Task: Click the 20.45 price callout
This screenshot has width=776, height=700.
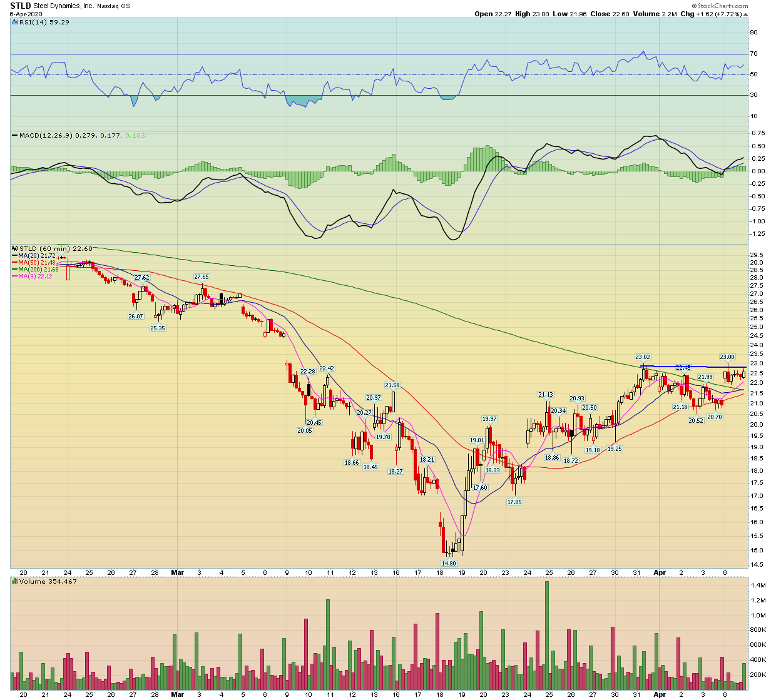Action: [314, 423]
